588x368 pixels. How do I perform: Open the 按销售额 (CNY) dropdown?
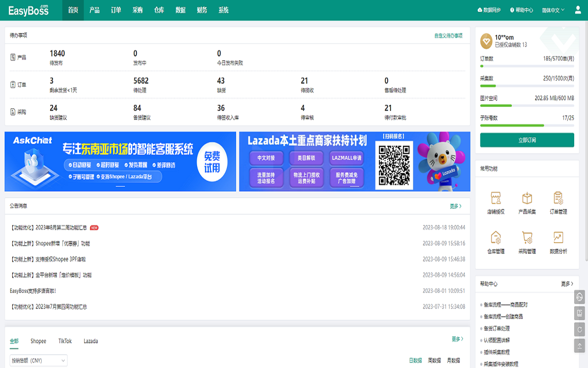coord(39,360)
